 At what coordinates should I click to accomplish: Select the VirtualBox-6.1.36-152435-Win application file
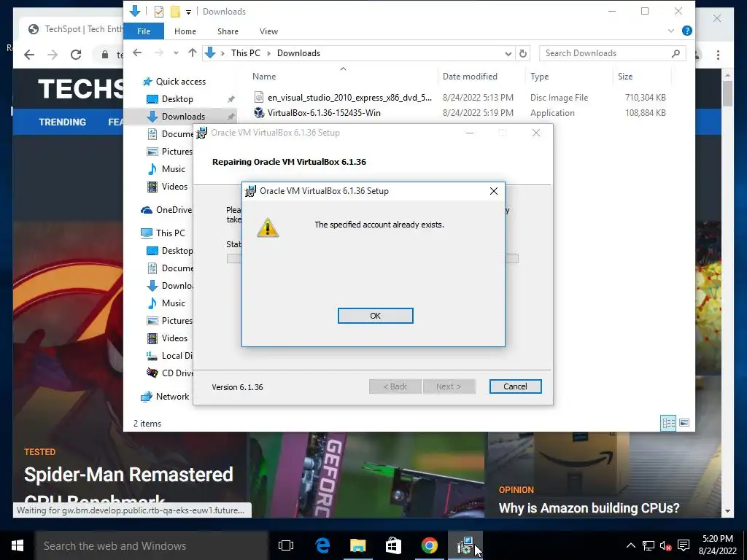coord(323,113)
